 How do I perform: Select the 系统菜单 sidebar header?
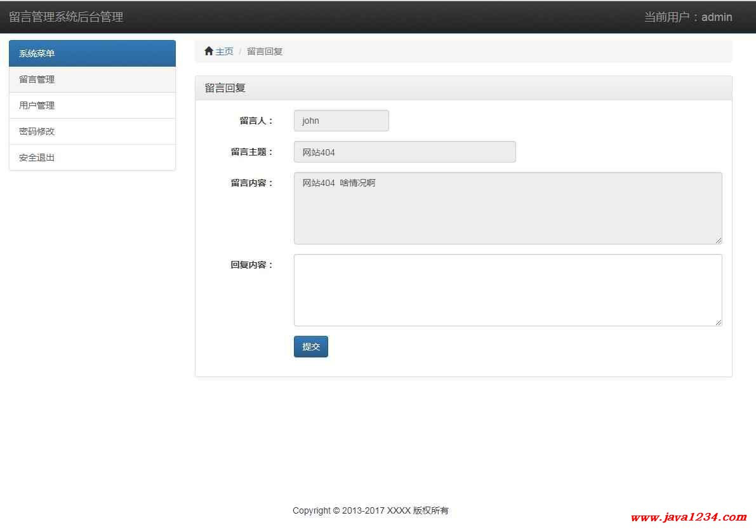pos(92,53)
